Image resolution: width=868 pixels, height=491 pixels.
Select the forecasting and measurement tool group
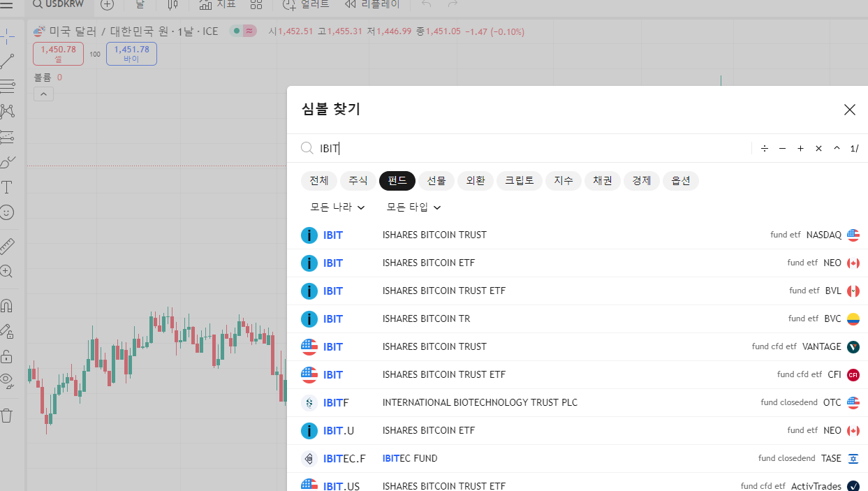point(7,136)
